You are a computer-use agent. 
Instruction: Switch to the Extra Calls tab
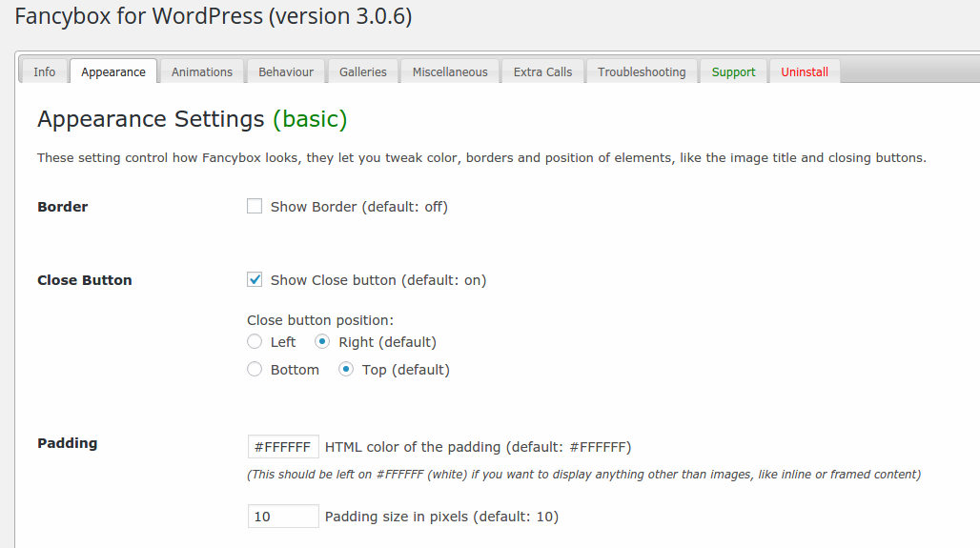point(542,71)
